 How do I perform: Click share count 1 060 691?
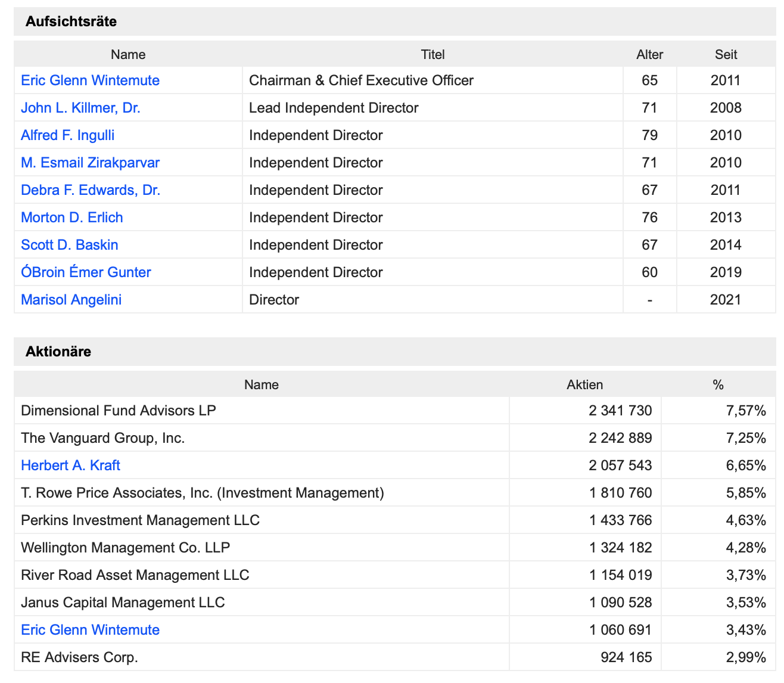pyautogui.click(x=620, y=630)
